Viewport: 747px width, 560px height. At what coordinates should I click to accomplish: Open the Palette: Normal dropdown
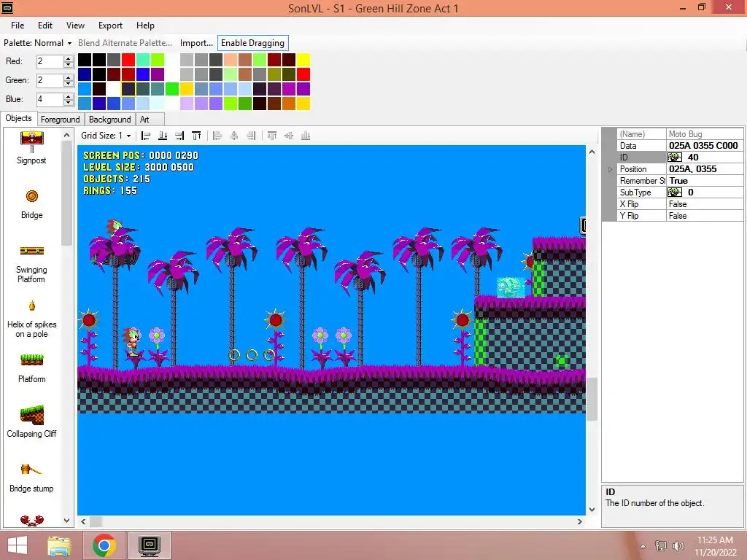click(38, 43)
